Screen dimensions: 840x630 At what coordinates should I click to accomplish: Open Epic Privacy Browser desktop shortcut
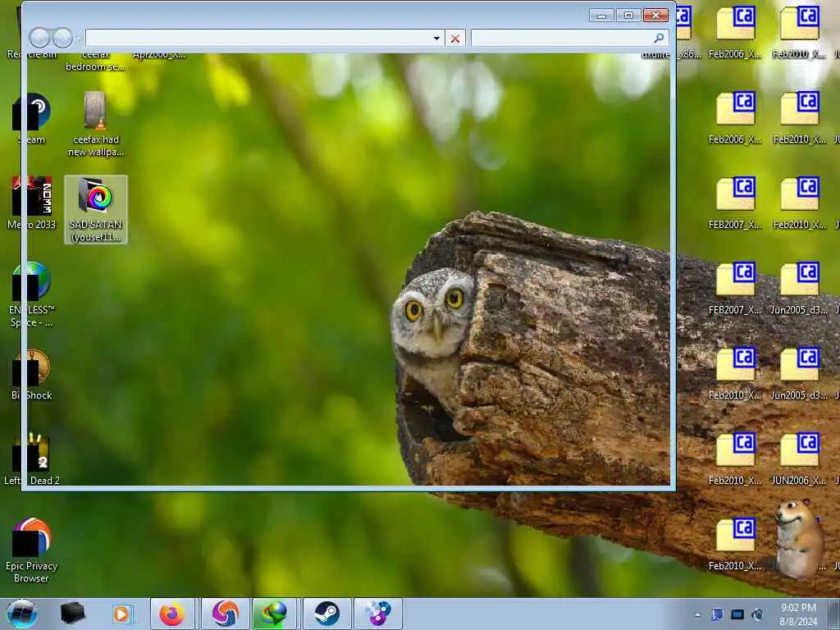click(x=32, y=550)
